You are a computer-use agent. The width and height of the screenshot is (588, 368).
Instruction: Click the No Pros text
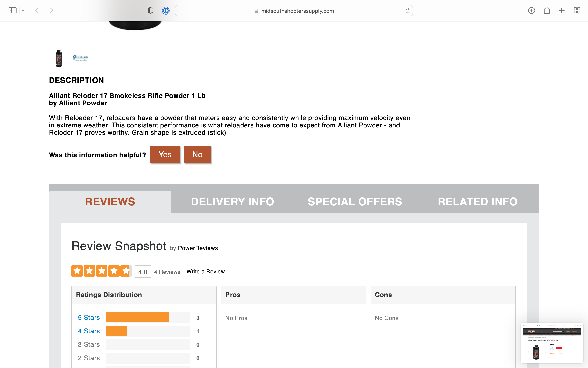click(236, 318)
